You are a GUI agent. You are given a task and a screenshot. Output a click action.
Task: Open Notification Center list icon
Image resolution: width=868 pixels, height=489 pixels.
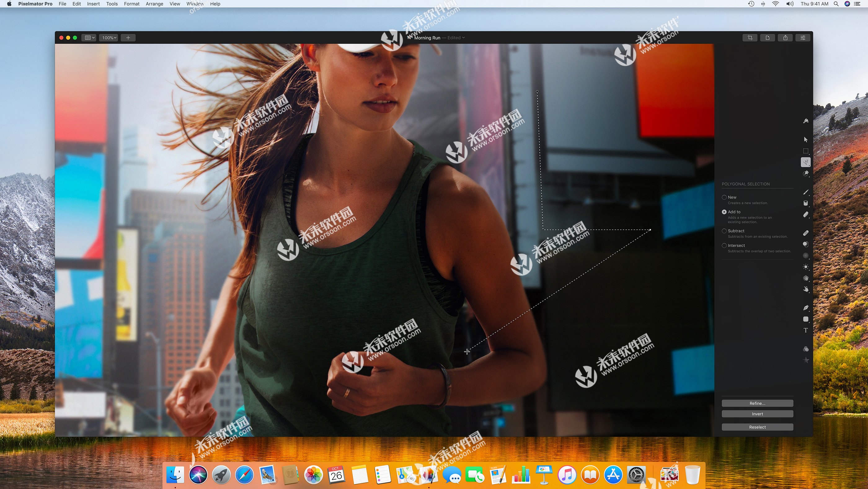pyautogui.click(x=857, y=4)
